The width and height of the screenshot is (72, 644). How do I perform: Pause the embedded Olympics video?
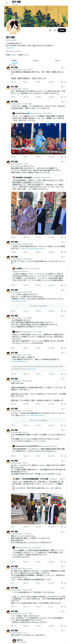[13, 152]
